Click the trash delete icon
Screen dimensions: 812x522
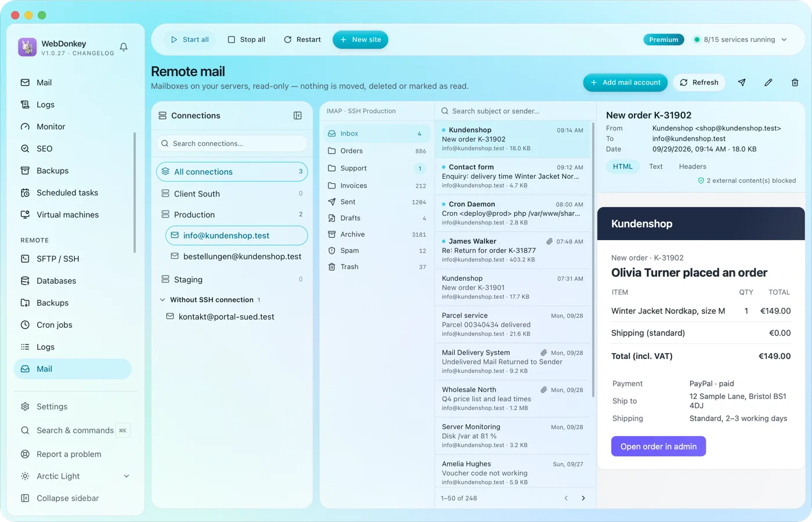pos(795,82)
